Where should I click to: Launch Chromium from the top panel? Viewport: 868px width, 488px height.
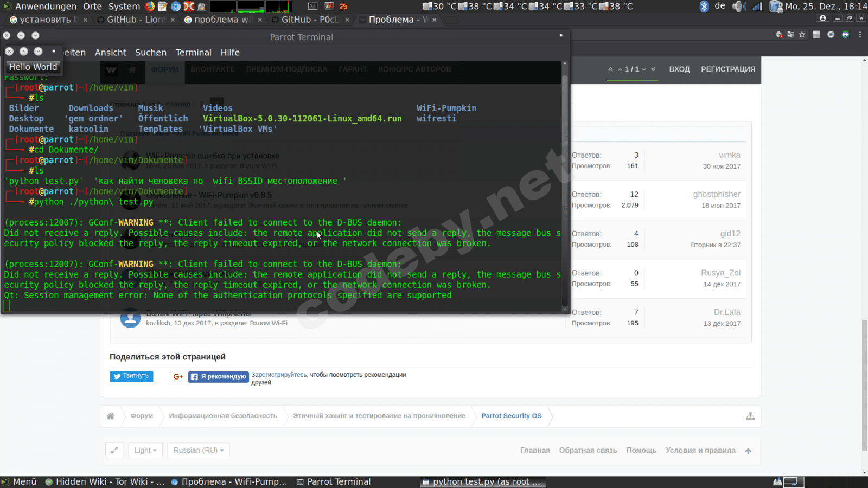pos(176,7)
